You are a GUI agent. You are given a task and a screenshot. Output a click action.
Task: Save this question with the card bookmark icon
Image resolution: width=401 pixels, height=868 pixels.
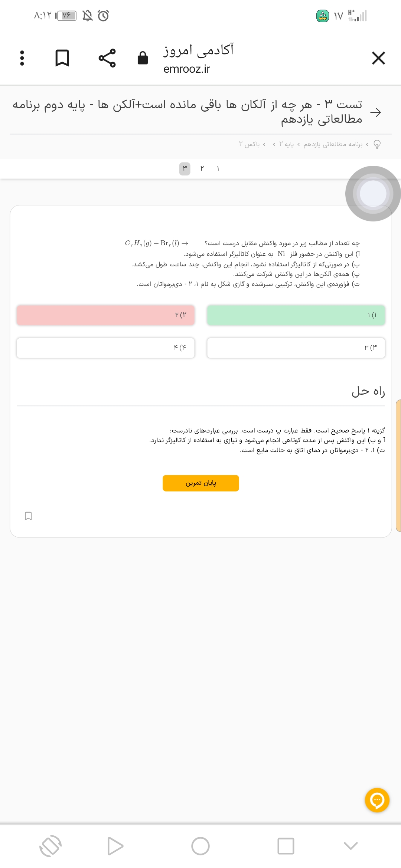click(28, 516)
